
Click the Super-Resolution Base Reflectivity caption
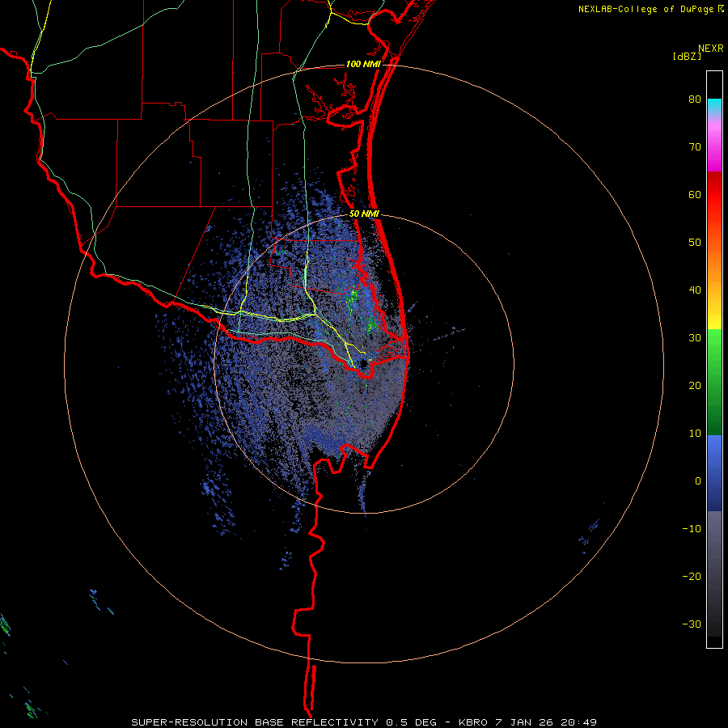[x=363, y=722]
